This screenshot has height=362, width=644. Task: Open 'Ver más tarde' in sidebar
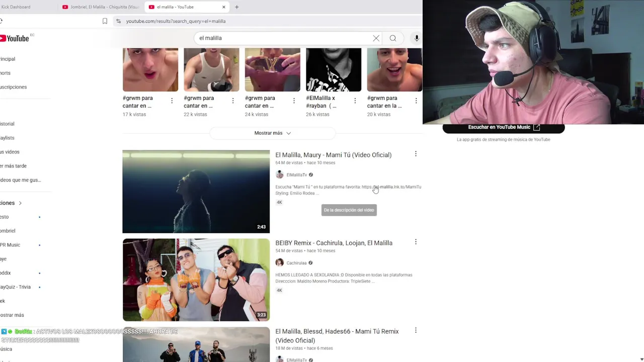tap(13, 166)
